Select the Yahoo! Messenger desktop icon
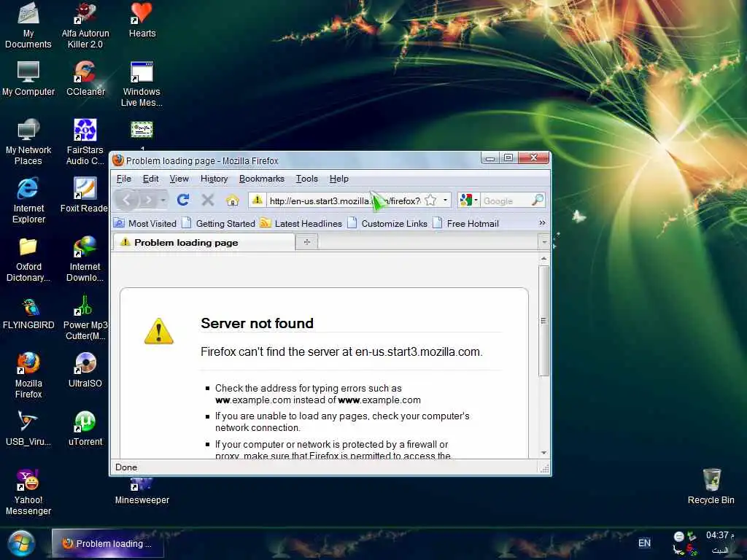Image resolution: width=747 pixels, height=560 pixels. tap(28, 492)
